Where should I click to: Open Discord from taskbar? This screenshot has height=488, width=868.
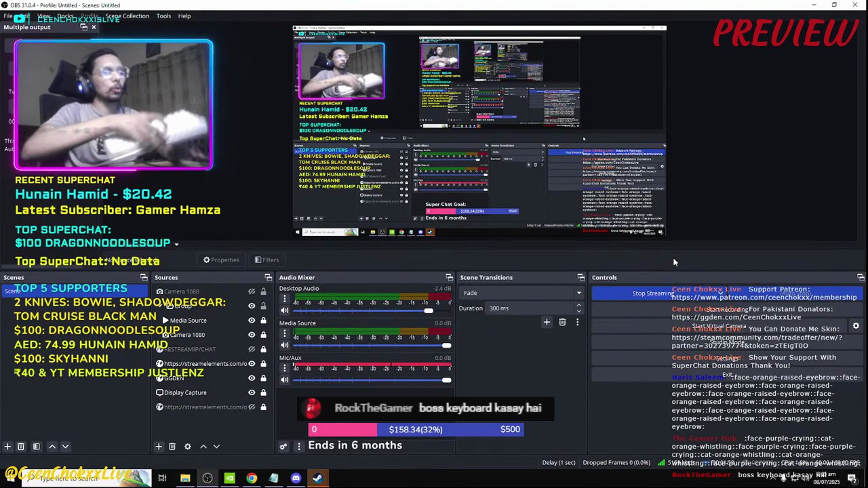296,479
